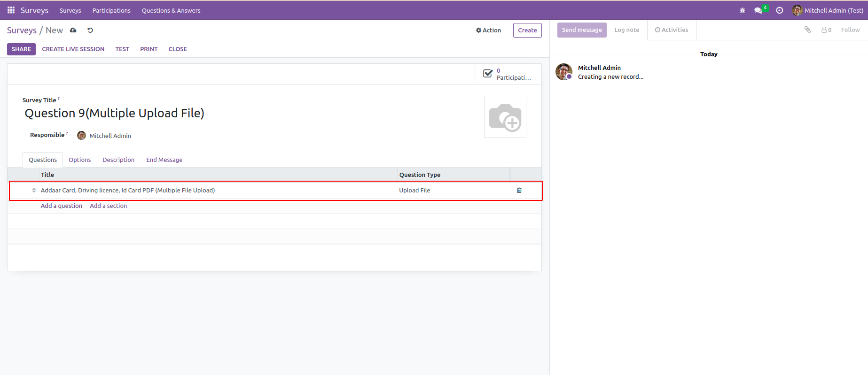The image size is (868, 375).
Task: Switch to the Questions tab
Action: (43, 160)
